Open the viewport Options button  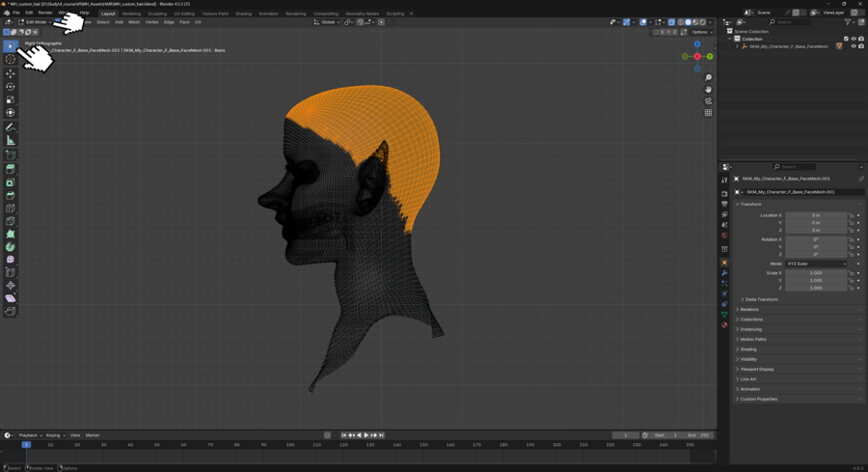pyautogui.click(x=701, y=32)
